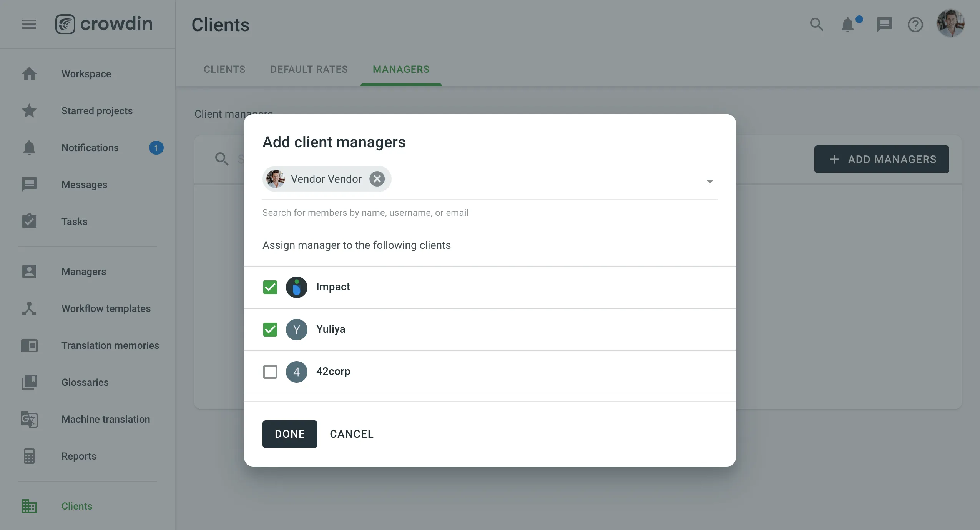Switch to the DEFAULT RATES tab

coord(308,69)
